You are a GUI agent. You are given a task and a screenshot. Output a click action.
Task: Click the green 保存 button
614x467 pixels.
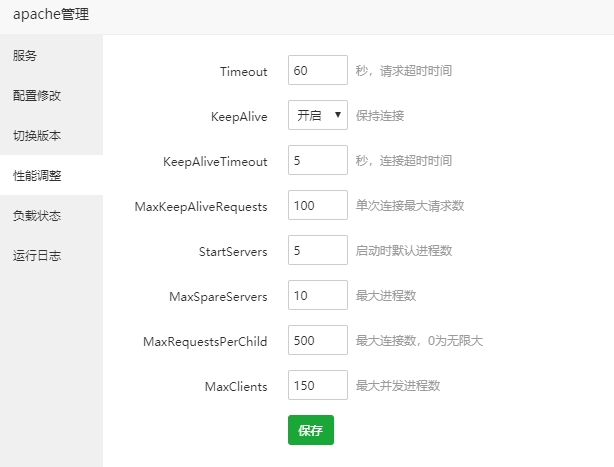311,430
